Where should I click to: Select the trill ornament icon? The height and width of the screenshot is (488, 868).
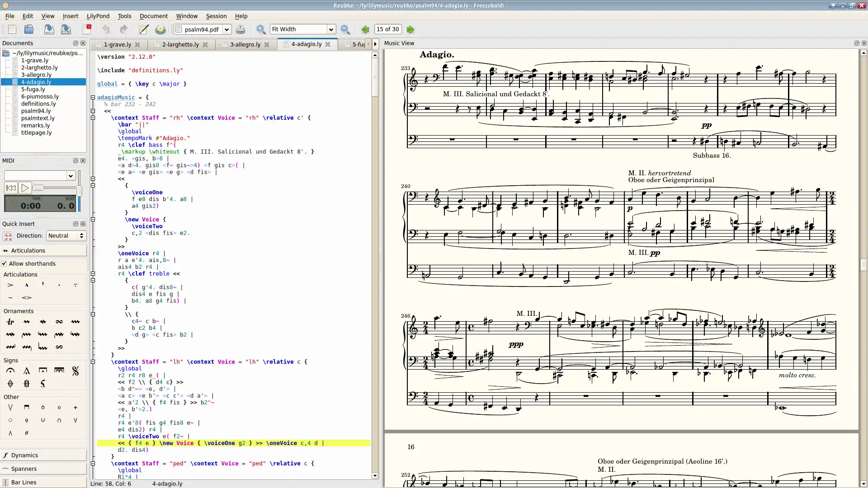point(10,322)
